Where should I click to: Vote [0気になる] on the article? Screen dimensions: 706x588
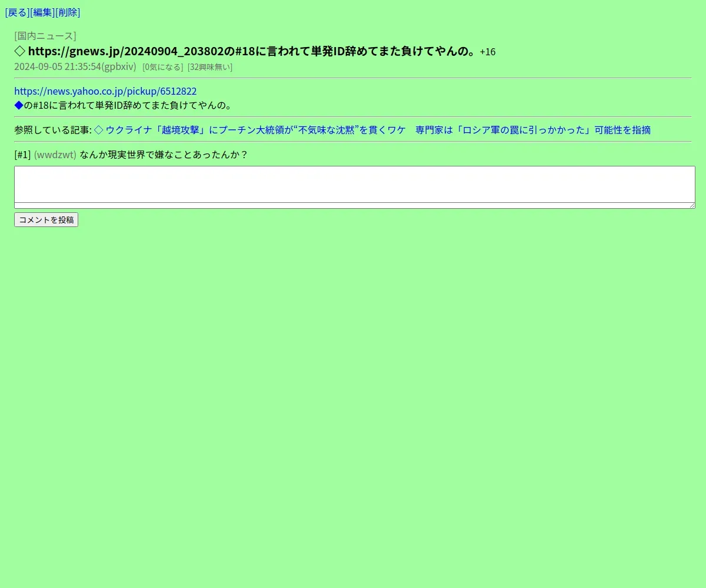pyautogui.click(x=163, y=67)
